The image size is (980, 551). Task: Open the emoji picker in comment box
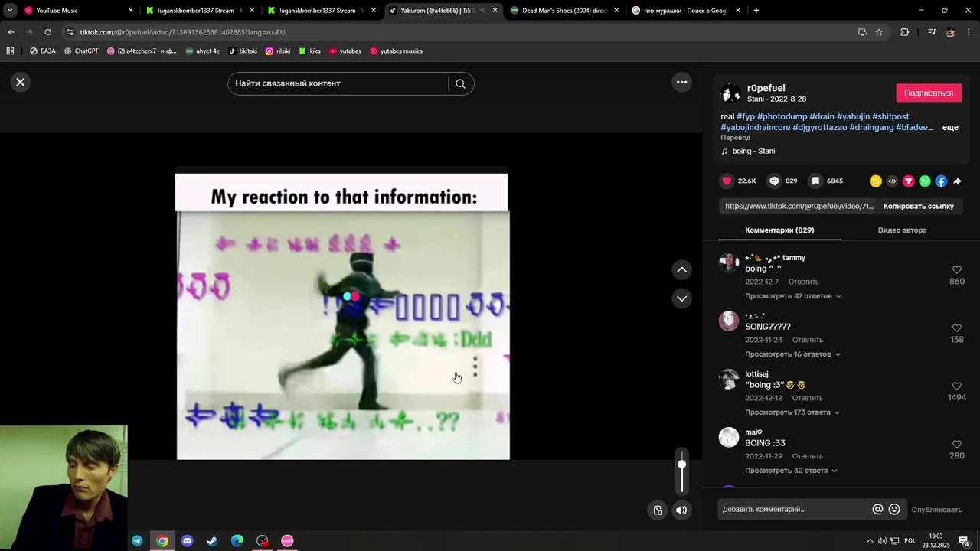click(894, 509)
